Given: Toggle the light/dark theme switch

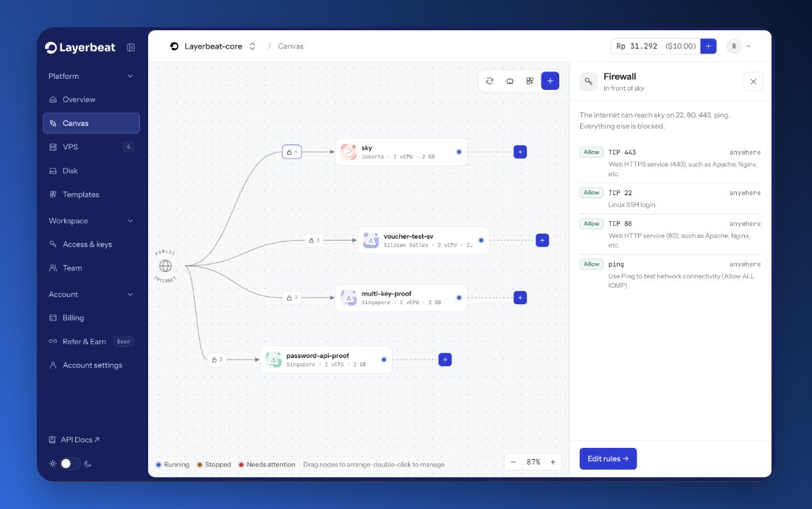Looking at the screenshot, I should (x=70, y=463).
